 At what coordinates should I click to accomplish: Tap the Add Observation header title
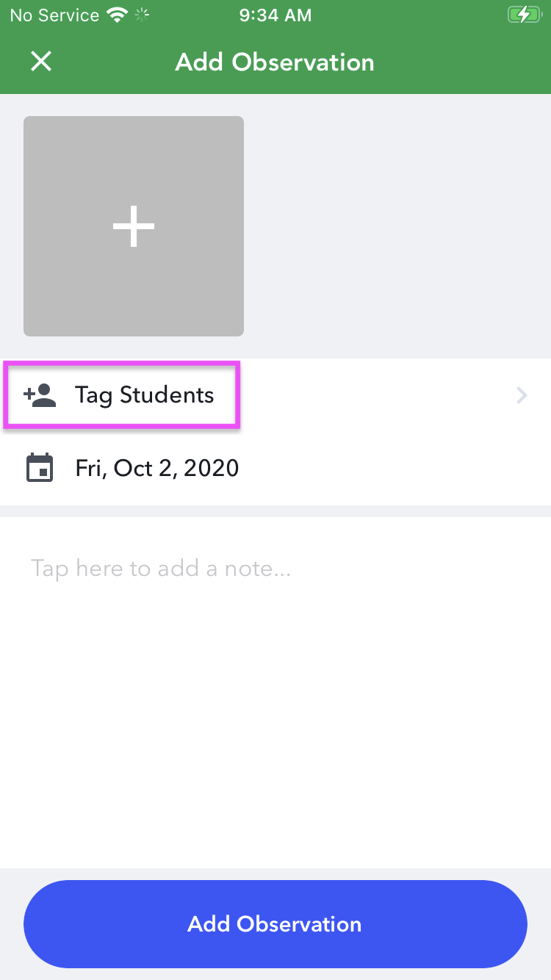[x=275, y=62]
